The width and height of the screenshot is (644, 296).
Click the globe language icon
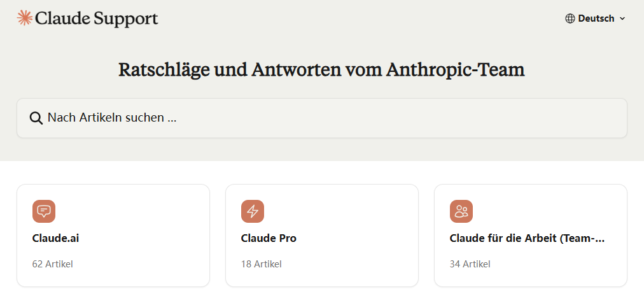tap(570, 18)
